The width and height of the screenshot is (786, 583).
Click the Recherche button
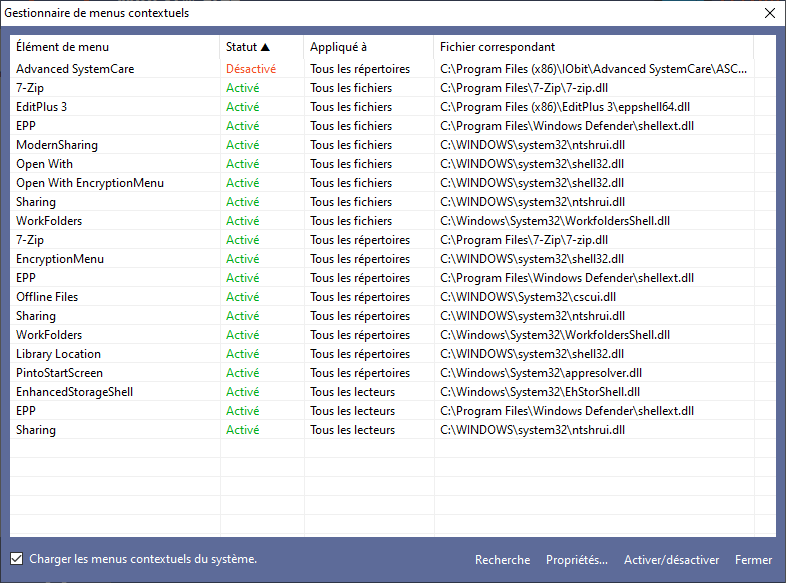coord(502,559)
